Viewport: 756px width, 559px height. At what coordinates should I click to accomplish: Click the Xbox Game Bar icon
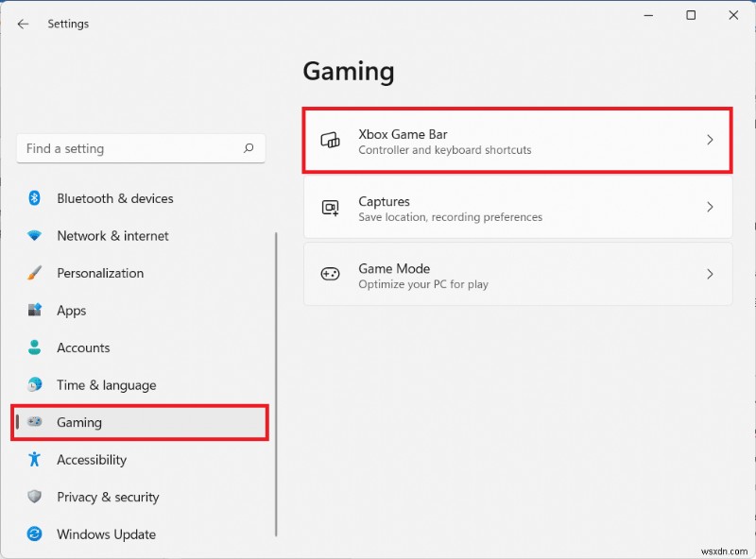330,141
